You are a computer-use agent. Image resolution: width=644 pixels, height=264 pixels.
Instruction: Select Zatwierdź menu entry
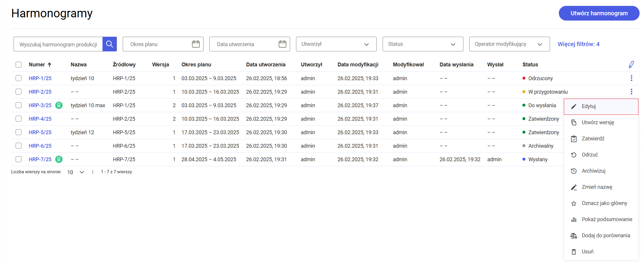601,139
